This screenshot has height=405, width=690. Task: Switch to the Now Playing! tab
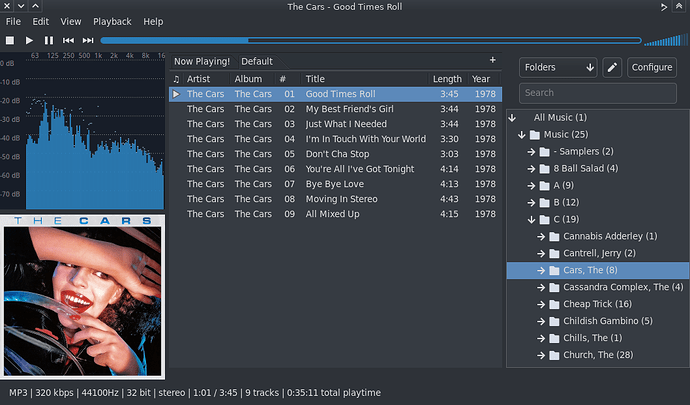coord(202,62)
